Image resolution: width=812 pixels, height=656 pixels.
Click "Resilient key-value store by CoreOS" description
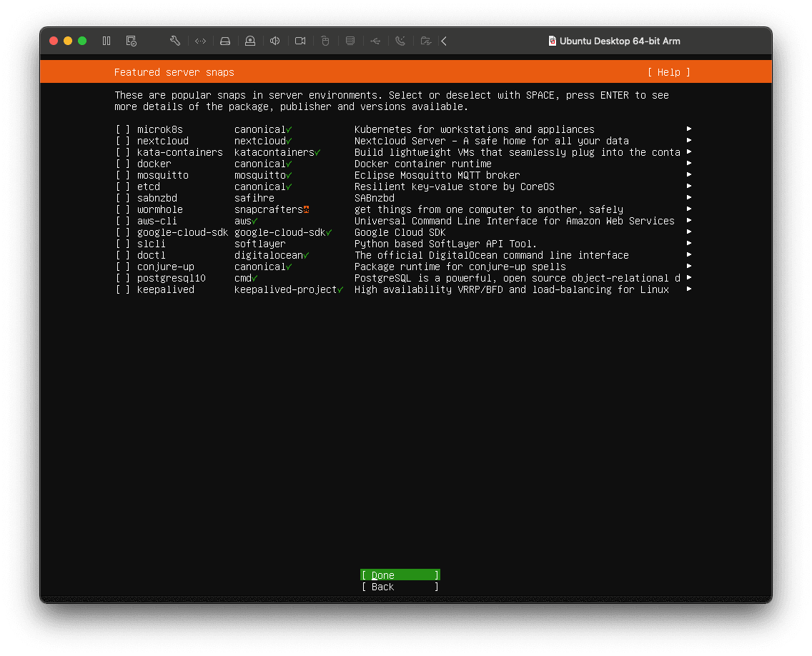point(454,187)
